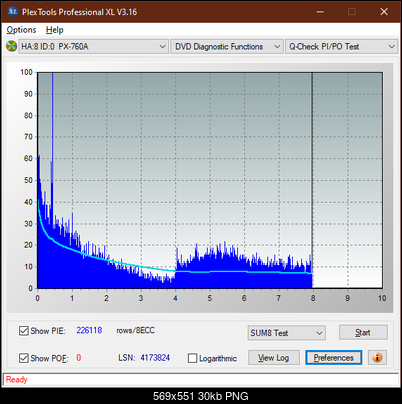Open the orange info button
402x404 pixels.
377,358
